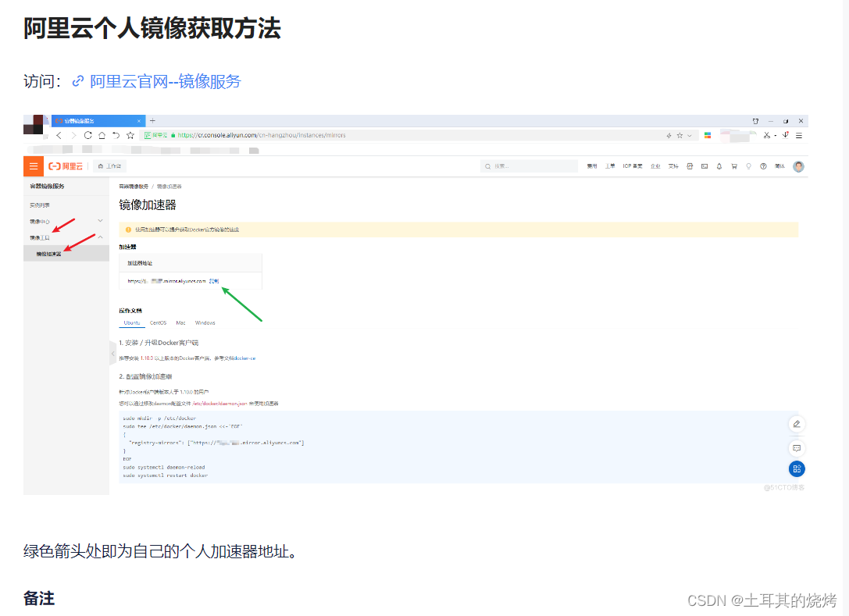Click 容器镜像服务 breadcrumb link
This screenshot has width=849, height=616.
[134, 187]
